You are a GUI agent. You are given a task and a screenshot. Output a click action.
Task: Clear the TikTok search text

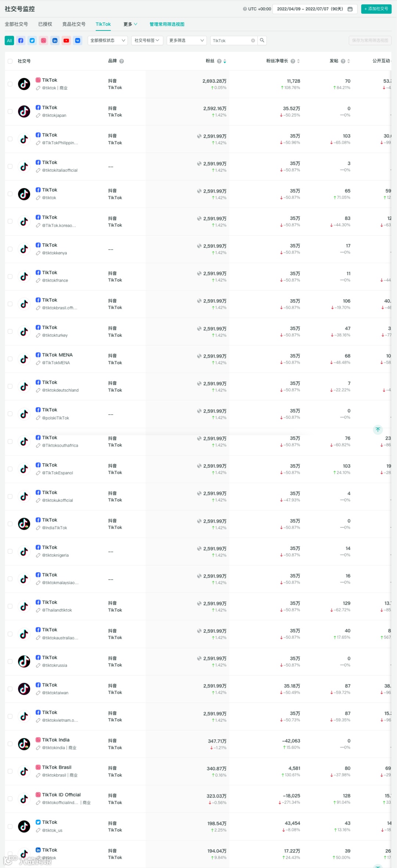(253, 41)
